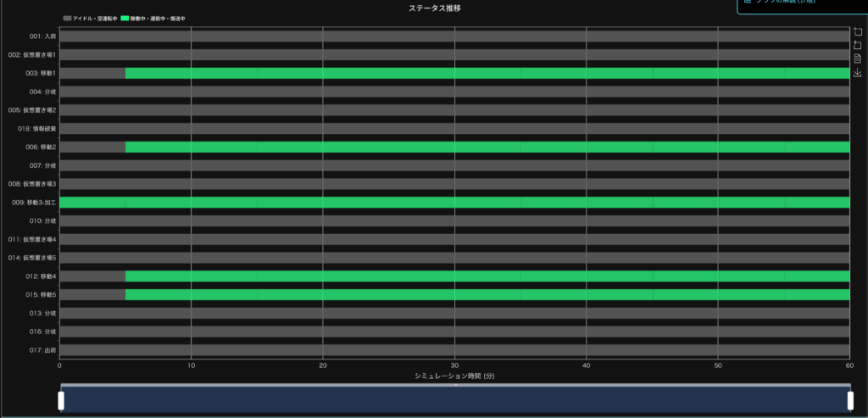
Task: Click the right handle of the time zoom slider
Action: click(849, 400)
